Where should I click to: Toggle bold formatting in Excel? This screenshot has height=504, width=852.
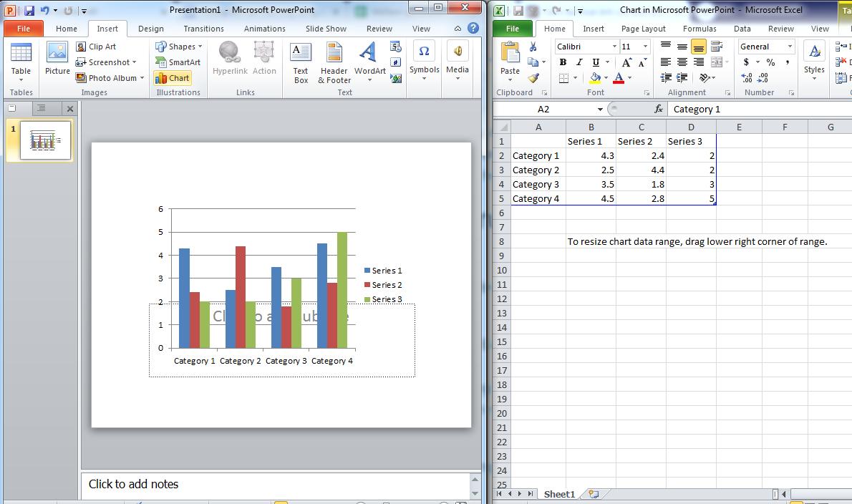click(x=563, y=62)
